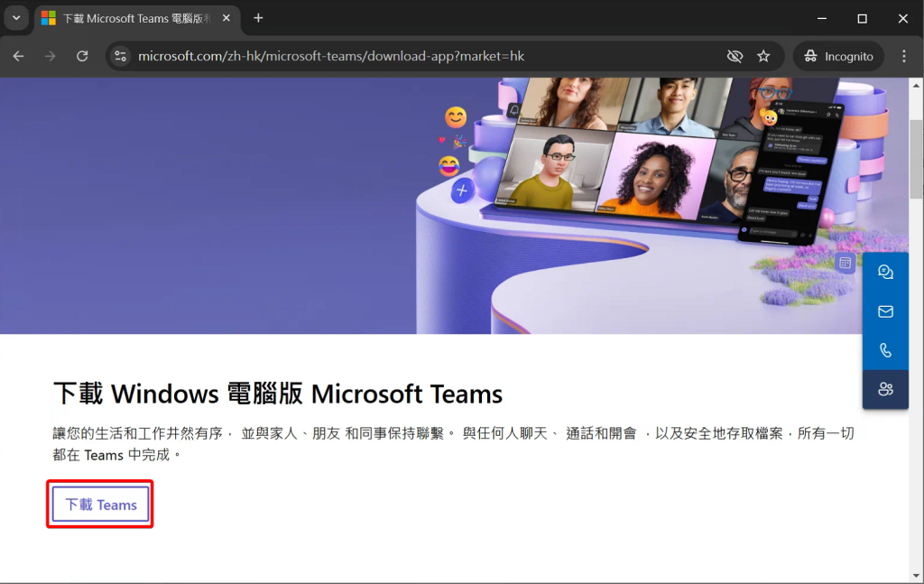Image resolution: width=924 pixels, height=584 pixels.
Task: Open the Chrome three-dot menu
Action: tap(904, 56)
